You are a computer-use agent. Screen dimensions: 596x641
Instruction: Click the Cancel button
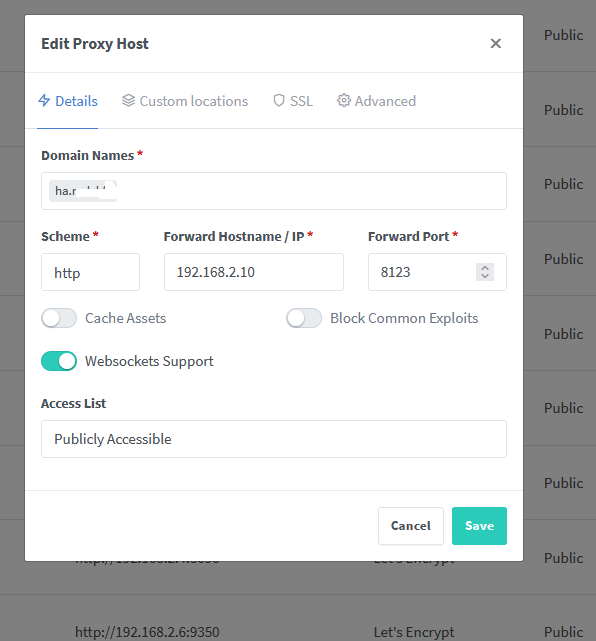click(x=411, y=526)
